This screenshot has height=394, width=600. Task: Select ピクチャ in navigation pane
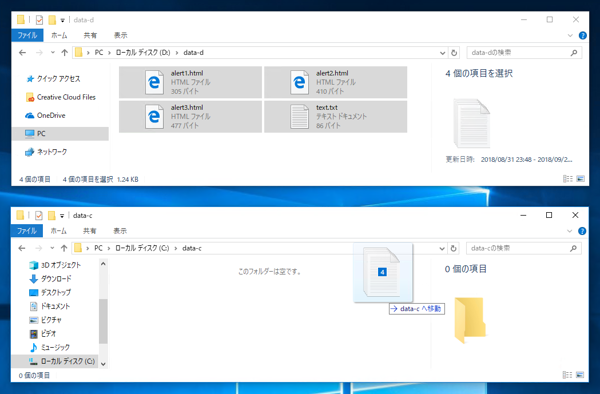tap(46, 320)
